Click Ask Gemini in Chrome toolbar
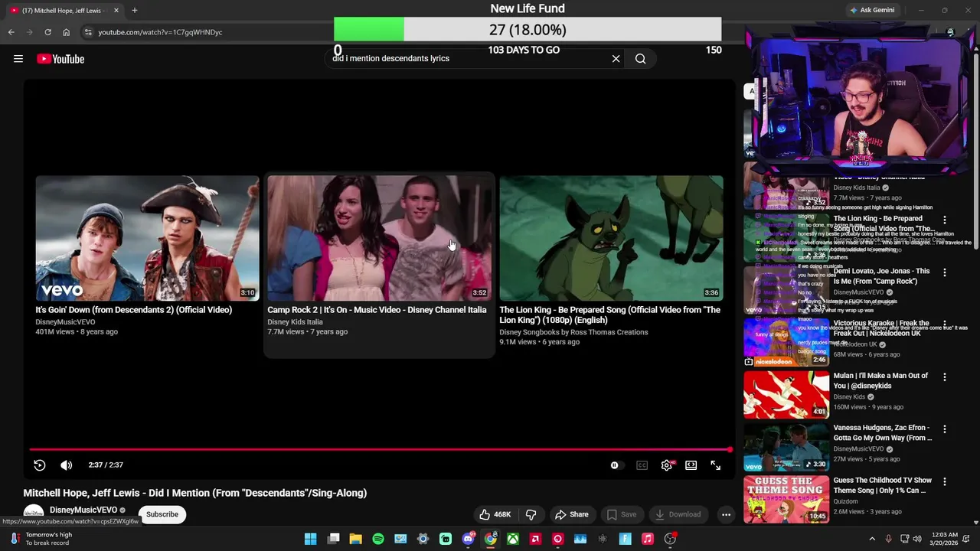The height and width of the screenshot is (551, 980). tap(871, 10)
